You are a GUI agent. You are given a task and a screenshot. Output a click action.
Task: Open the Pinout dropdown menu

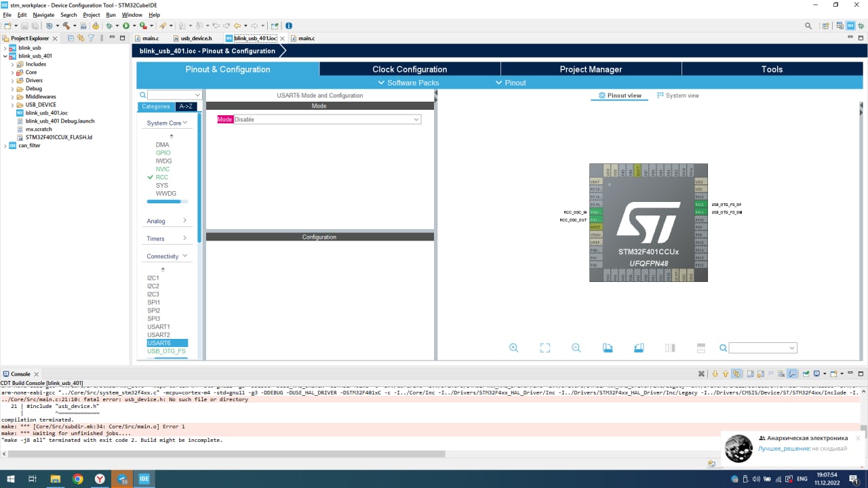tap(511, 83)
